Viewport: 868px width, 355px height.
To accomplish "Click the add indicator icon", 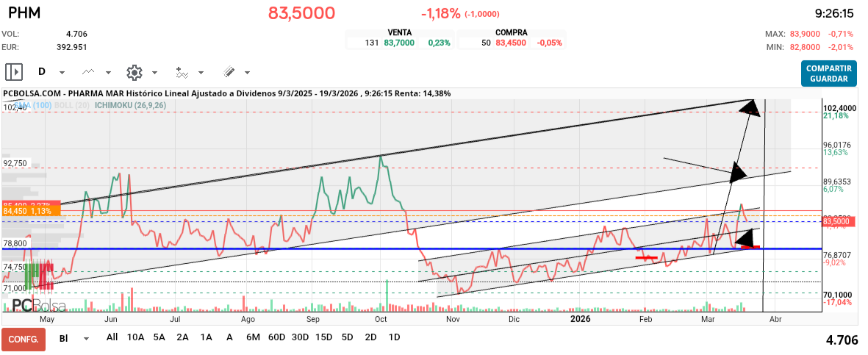I will (x=182, y=72).
